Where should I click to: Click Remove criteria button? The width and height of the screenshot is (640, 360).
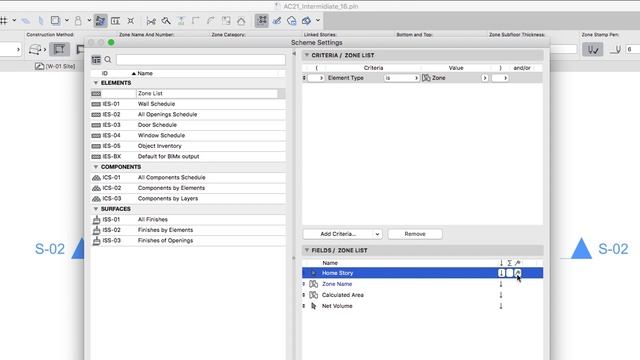tap(415, 234)
